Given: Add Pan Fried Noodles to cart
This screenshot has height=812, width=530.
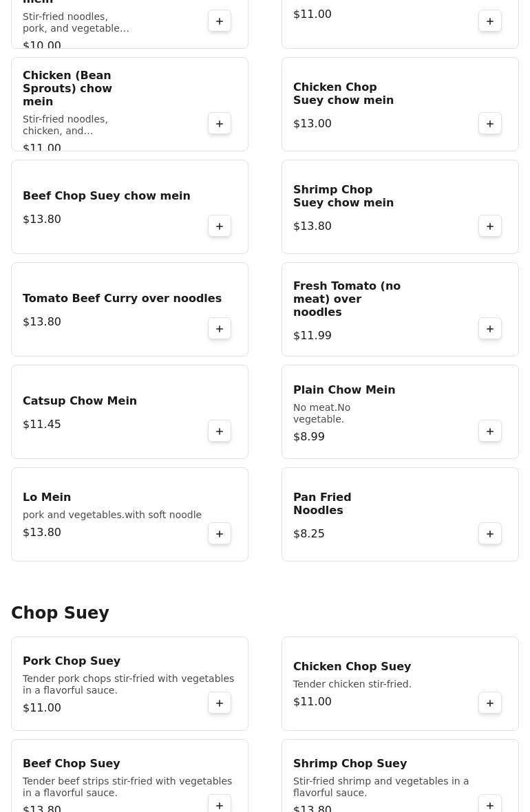Looking at the screenshot, I should click(x=490, y=534).
